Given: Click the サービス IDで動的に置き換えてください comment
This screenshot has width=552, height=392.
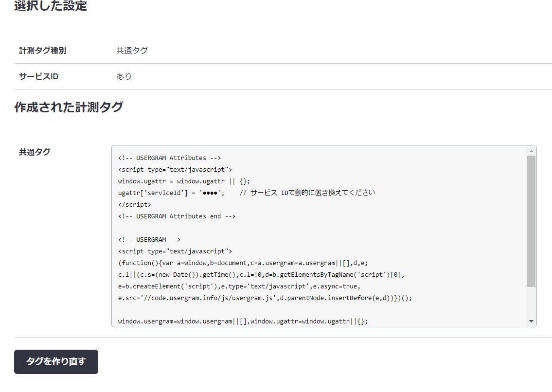Looking at the screenshot, I should (x=313, y=193).
